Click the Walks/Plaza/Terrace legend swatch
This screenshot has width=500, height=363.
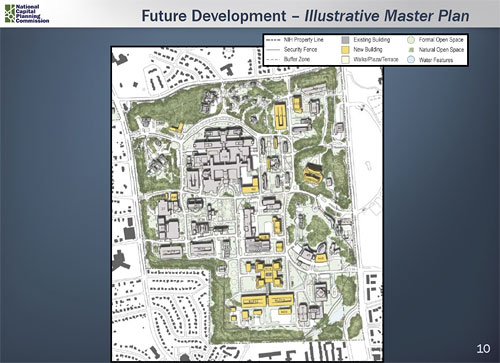[345, 60]
